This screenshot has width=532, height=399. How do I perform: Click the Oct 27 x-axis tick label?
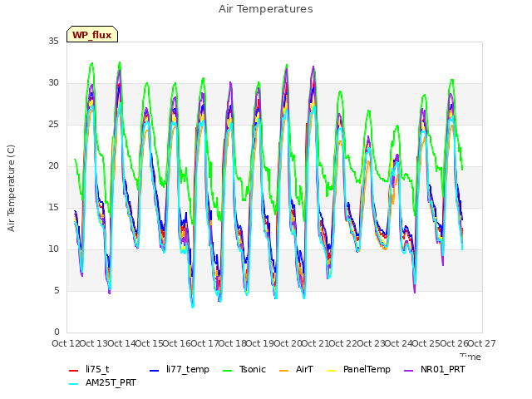click(481, 343)
